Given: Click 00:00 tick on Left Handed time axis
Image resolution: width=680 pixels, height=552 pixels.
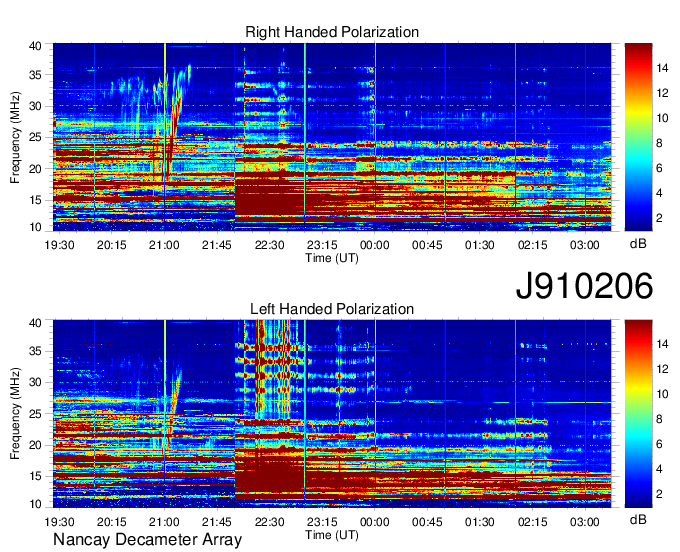Looking at the screenshot, I should click(x=375, y=522).
